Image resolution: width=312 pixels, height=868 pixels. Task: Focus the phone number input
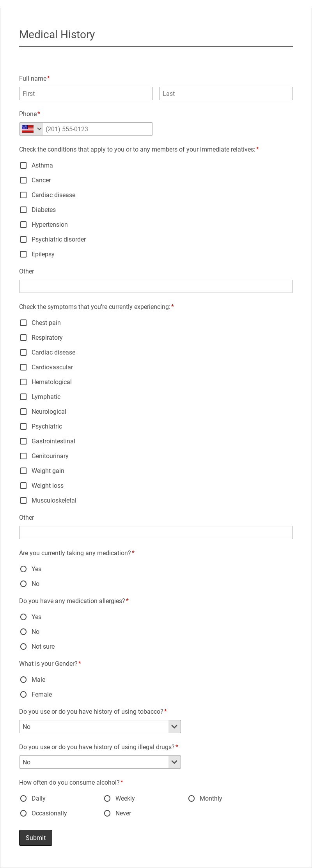pyautogui.click(x=97, y=129)
